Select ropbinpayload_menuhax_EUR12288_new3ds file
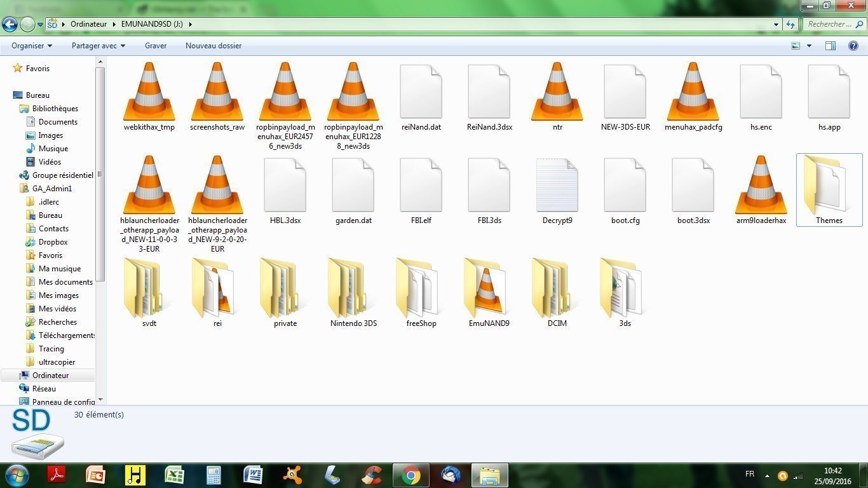 click(x=353, y=106)
